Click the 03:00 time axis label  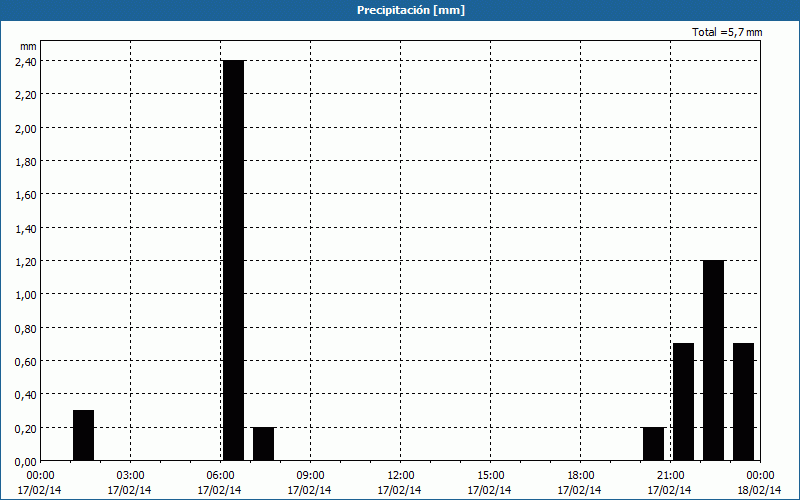click(x=130, y=476)
